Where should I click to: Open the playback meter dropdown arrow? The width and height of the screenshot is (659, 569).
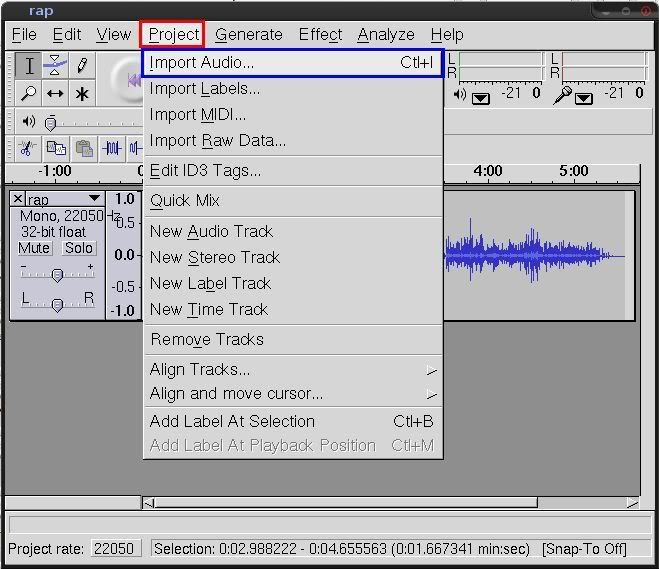click(x=480, y=97)
